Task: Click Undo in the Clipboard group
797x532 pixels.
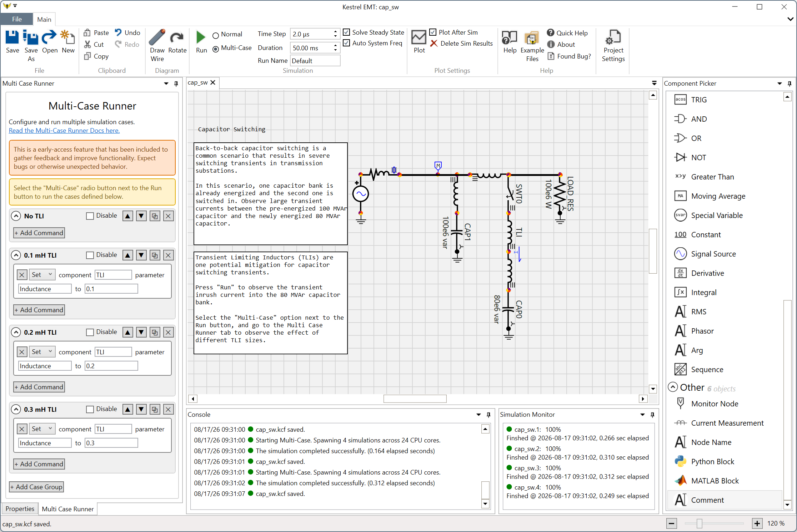Action: click(127, 32)
